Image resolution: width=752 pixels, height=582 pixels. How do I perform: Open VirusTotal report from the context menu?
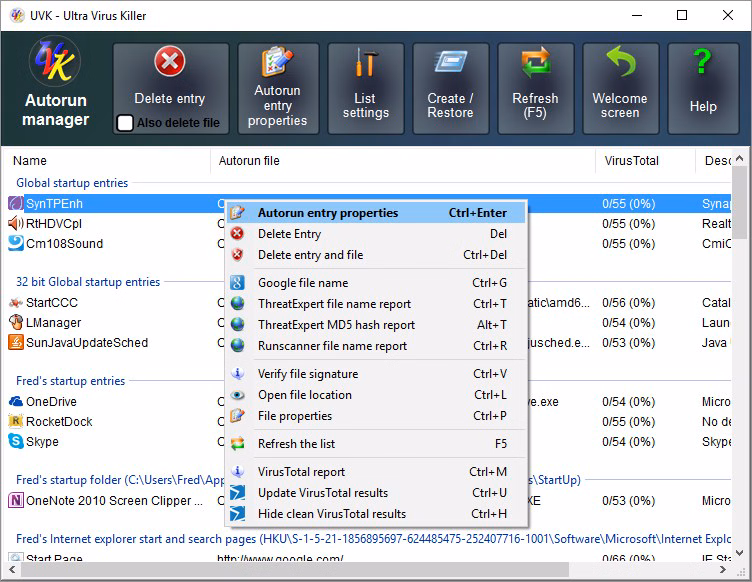coord(376,472)
